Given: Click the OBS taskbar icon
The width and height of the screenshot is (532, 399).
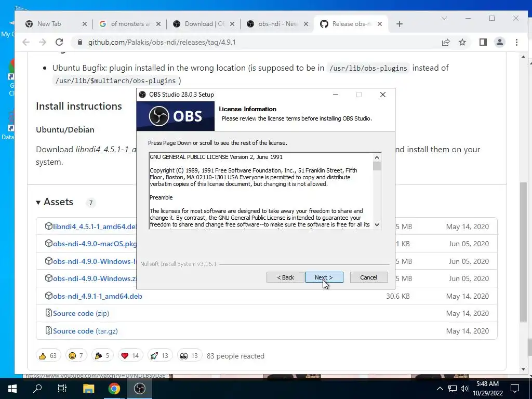Looking at the screenshot, I should (x=139, y=389).
